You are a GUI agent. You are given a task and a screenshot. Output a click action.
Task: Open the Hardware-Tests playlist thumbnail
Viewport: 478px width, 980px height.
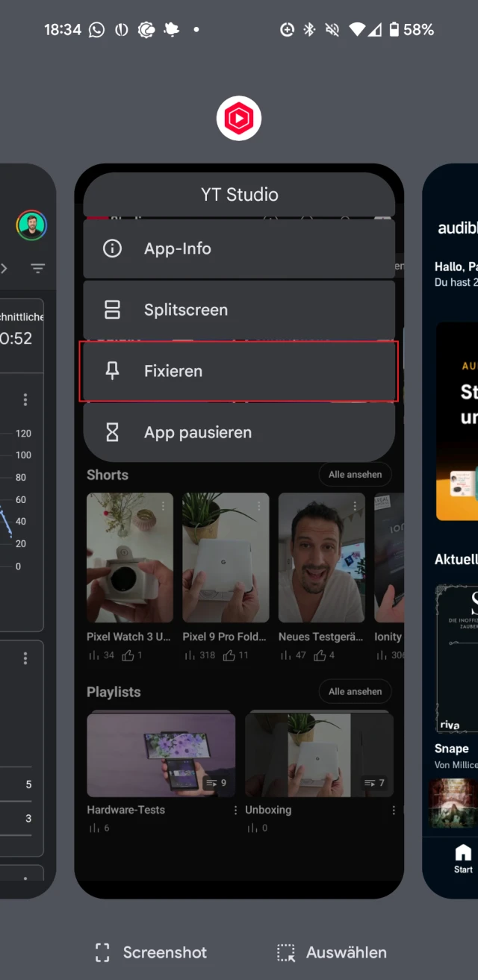click(x=161, y=754)
